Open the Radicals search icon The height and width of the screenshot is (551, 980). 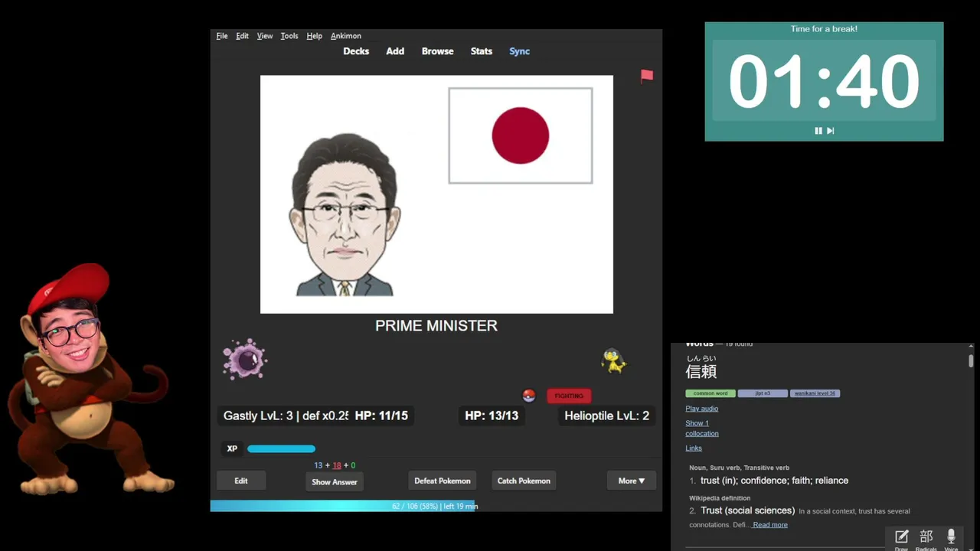[926, 539]
